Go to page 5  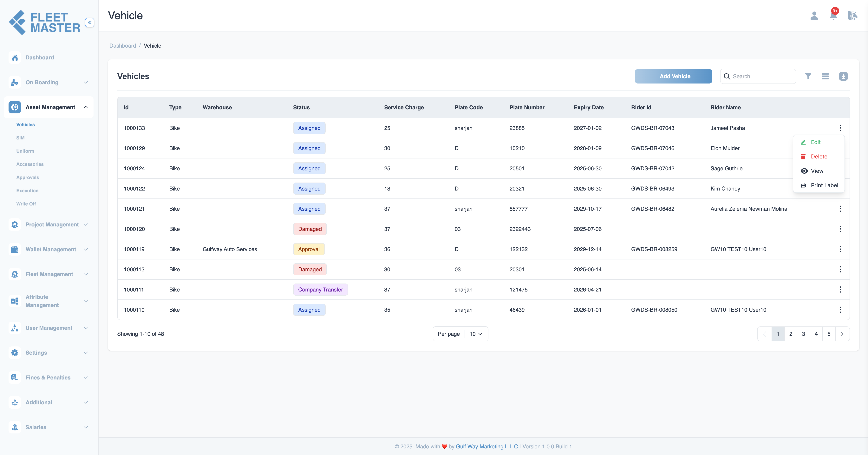click(x=829, y=334)
